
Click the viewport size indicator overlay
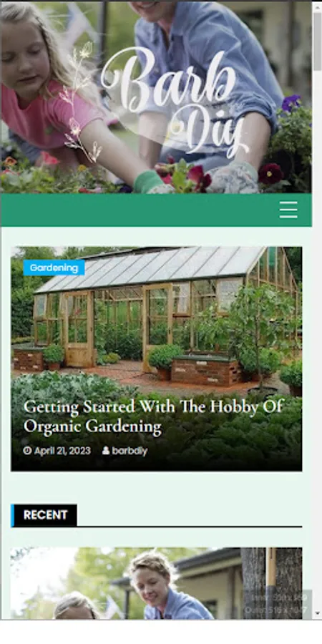click(x=277, y=604)
